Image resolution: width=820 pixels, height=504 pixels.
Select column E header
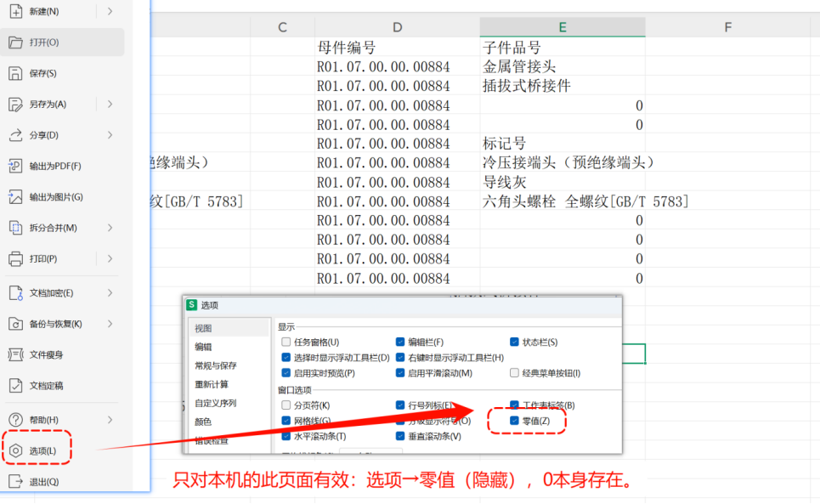[563, 27]
